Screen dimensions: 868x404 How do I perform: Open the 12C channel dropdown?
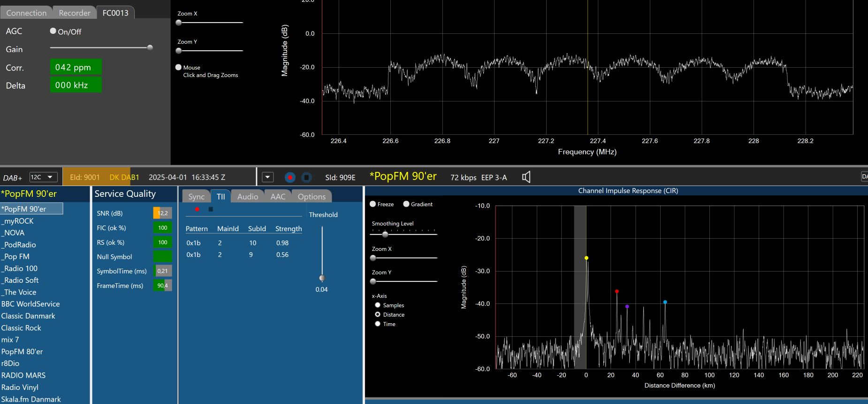(x=43, y=177)
